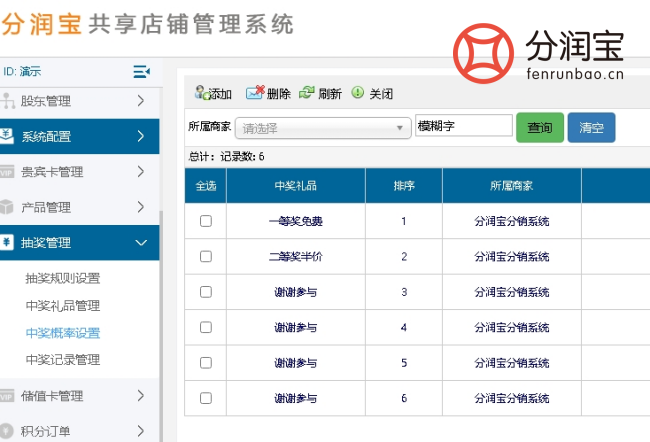The height and width of the screenshot is (442, 650).
Task: Open 系统配置 menu item
Action: point(80,136)
